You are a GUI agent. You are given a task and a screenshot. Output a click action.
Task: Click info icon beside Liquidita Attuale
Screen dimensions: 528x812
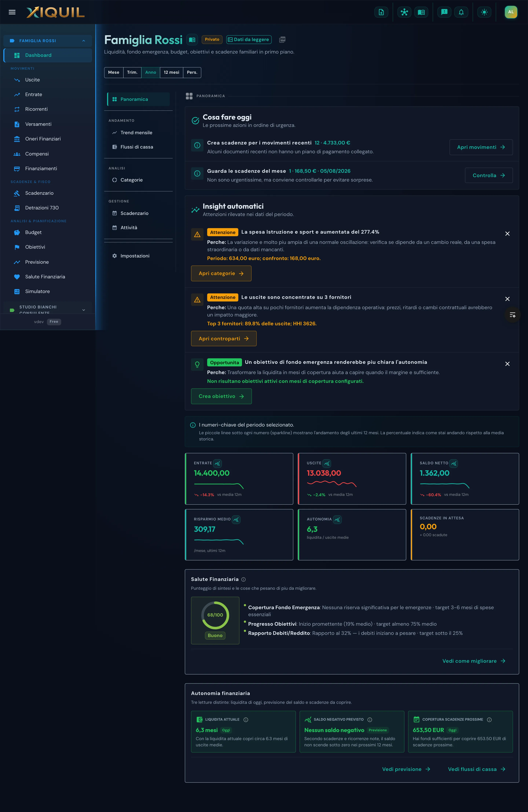246,720
